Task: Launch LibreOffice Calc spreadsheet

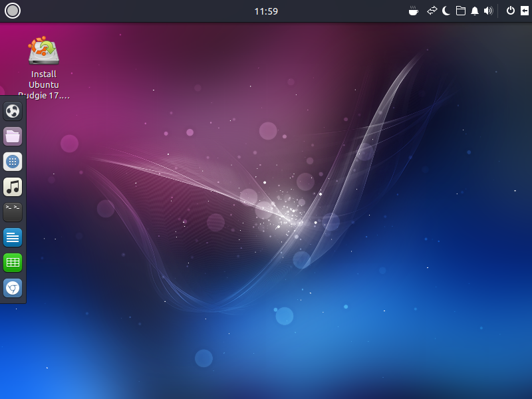Action: pos(13,263)
